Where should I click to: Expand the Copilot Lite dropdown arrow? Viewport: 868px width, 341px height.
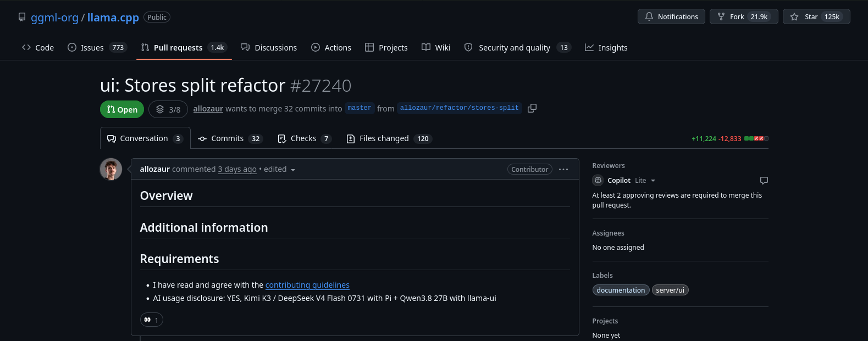tap(653, 181)
